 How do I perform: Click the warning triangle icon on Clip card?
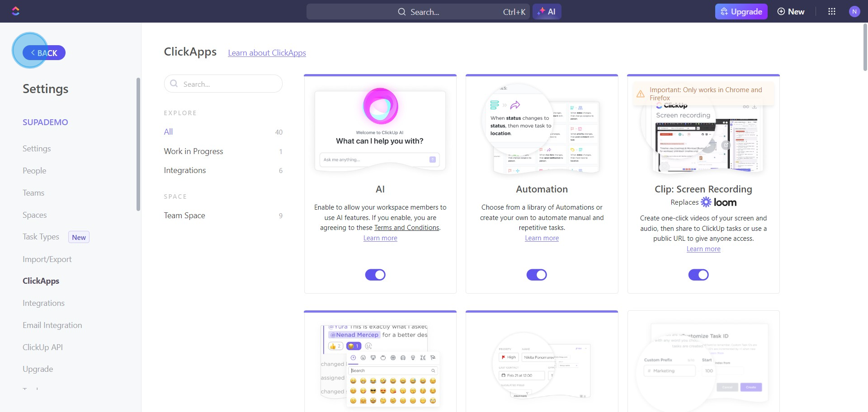coord(641,94)
